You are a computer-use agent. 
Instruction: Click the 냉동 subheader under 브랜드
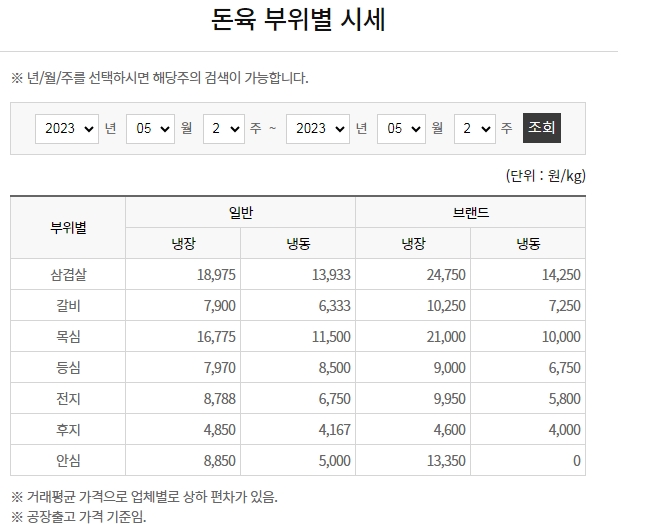[528, 243]
